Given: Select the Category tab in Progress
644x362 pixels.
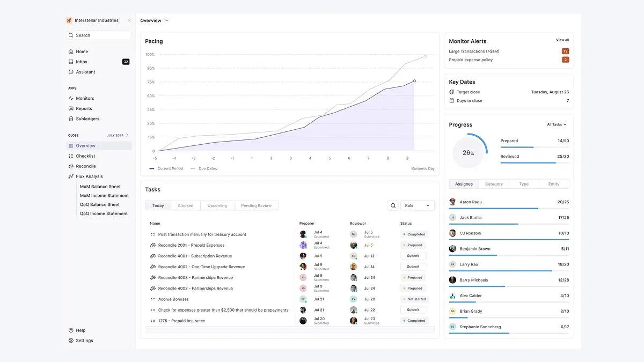Looking at the screenshot, I should tap(494, 184).
